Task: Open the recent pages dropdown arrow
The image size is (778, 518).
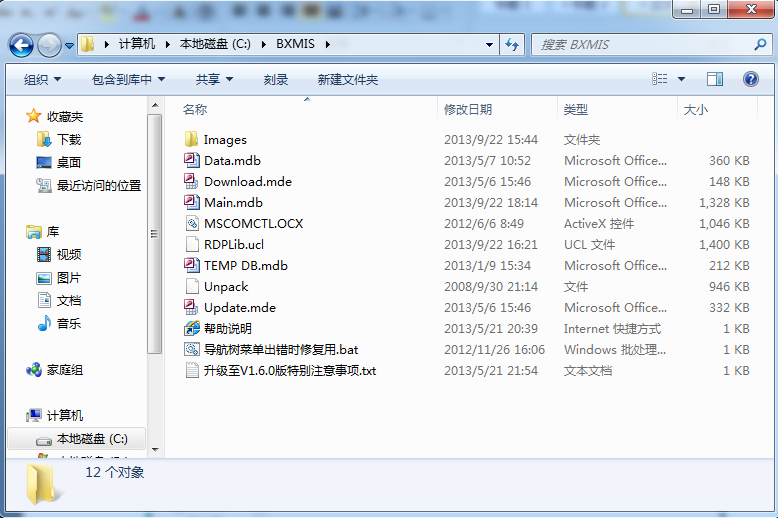Action: (69, 46)
